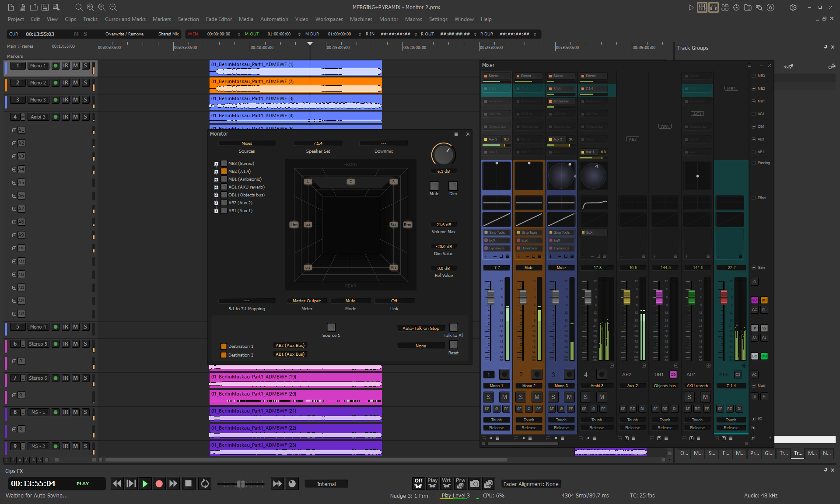Open the AB2 (Aux Bus) destination dropdown

pyautogui.click(x=290, y=346)
